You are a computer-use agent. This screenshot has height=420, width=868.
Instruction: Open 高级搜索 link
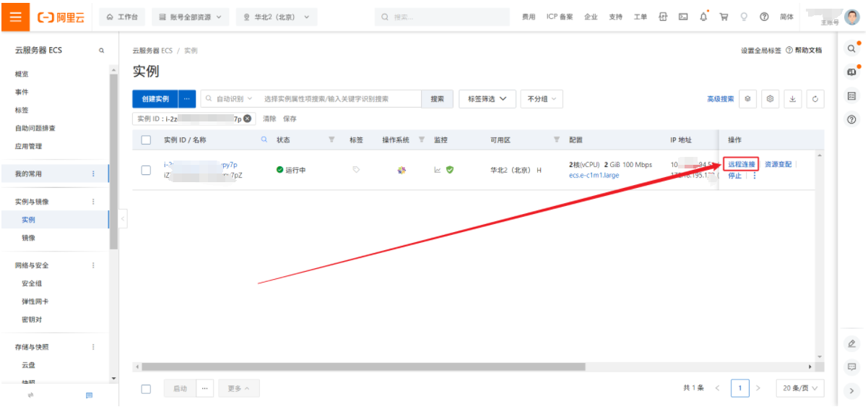[x=720, y=99]
